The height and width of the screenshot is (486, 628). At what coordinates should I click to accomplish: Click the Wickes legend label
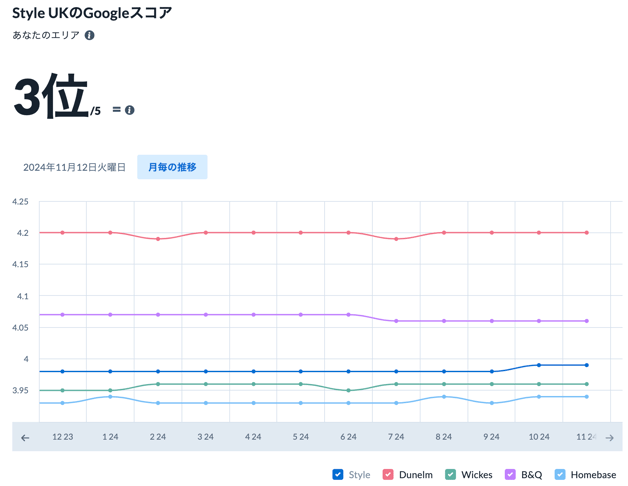coord(477,475)
